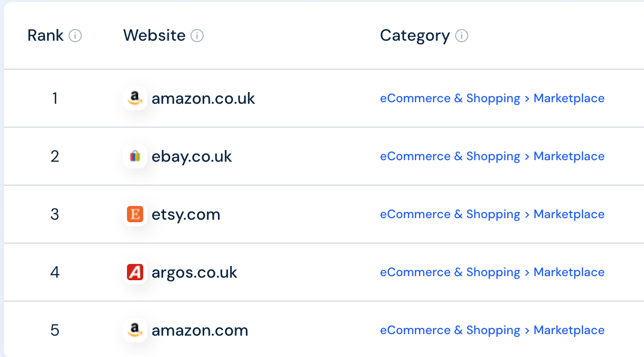Click the amazon.com favicon

(x=135, y=330)
